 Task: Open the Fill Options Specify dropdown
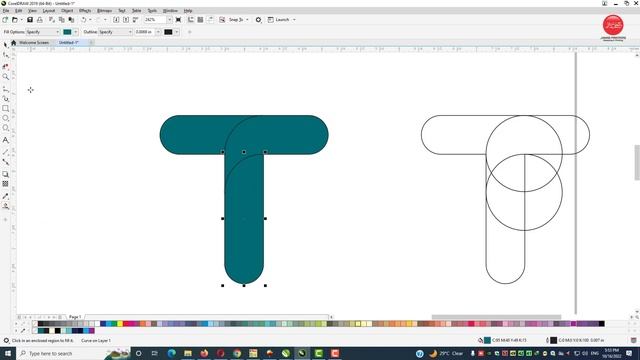tap(43, 32)
